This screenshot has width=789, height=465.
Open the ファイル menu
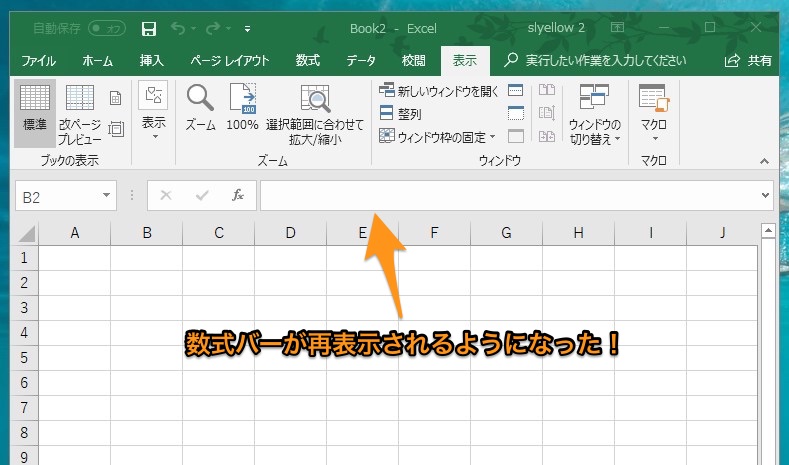pyautogui.click(x=38, y=61)
